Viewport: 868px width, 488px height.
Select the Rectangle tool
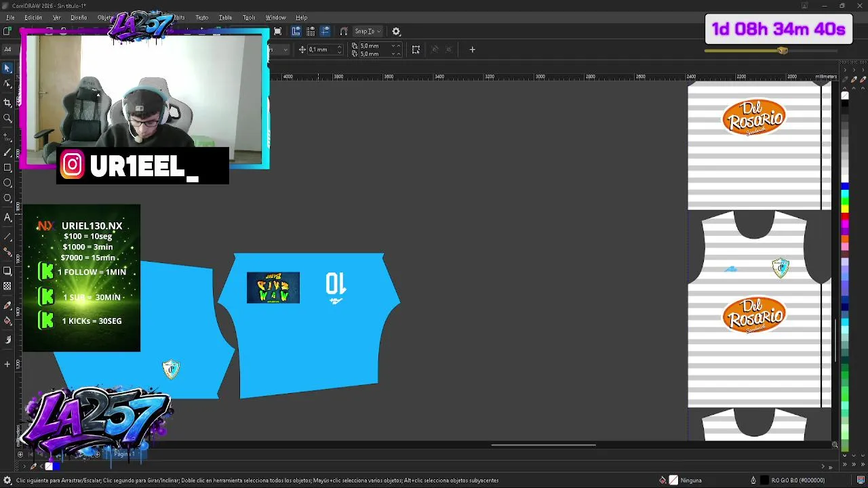tap(7, 167)
